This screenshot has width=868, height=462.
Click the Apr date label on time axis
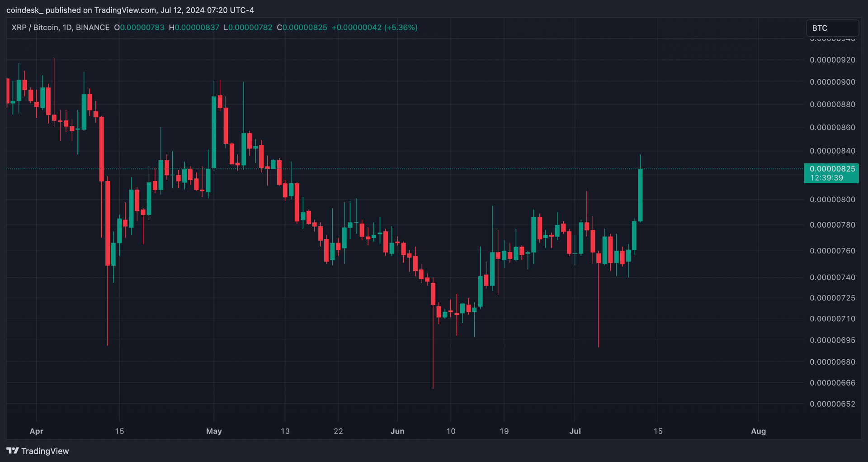point(36,431)
